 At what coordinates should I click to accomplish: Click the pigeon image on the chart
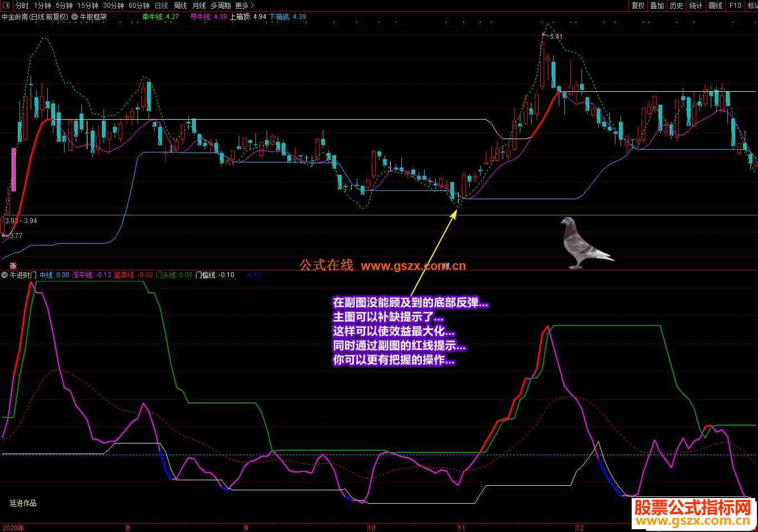tap(586, 243)
